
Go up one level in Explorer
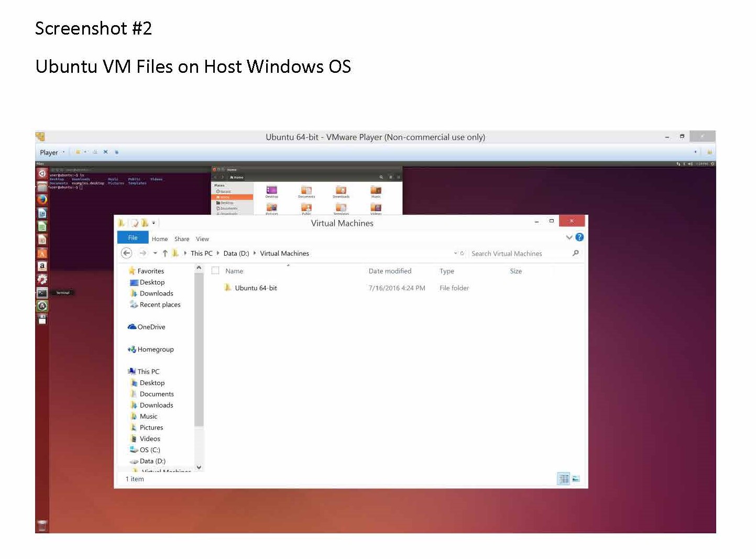pos(165,254)
